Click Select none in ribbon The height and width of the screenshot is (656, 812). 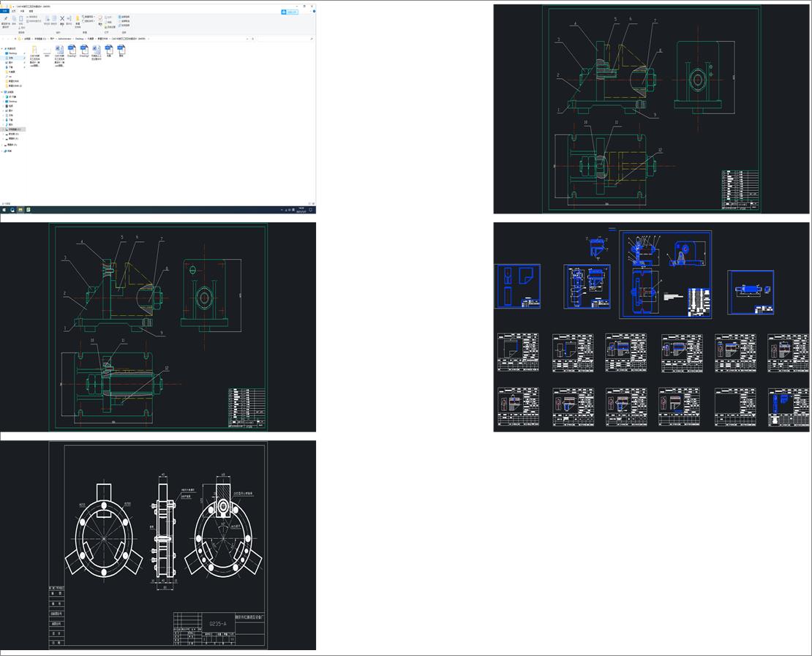pyautogui.click(x=124, y=21)
